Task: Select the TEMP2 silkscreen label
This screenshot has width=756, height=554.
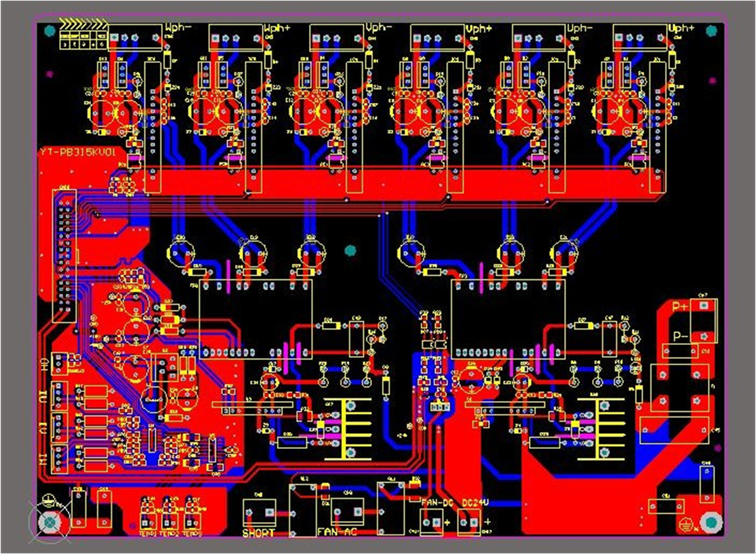Action: click(x=170, y=534)
